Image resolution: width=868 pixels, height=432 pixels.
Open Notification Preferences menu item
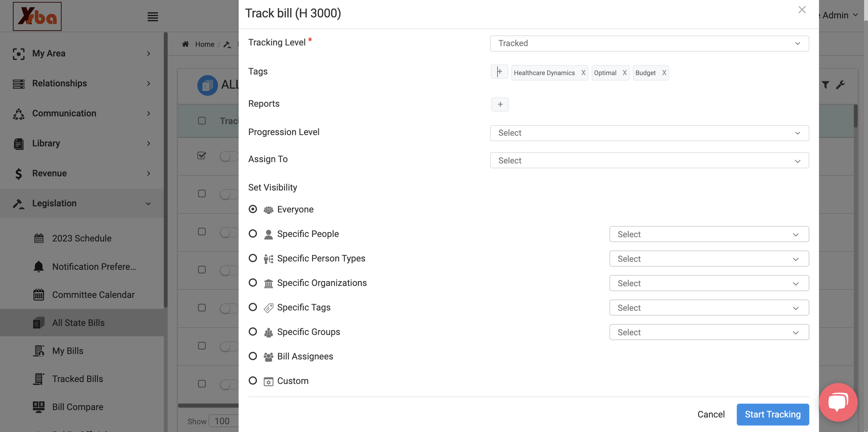coord(82,267)
